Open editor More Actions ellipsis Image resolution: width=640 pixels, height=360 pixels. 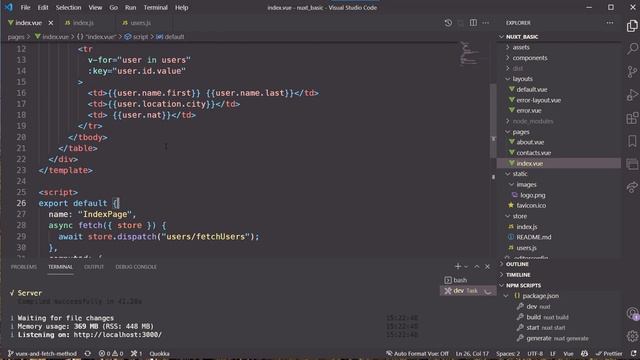pos(485,23)
